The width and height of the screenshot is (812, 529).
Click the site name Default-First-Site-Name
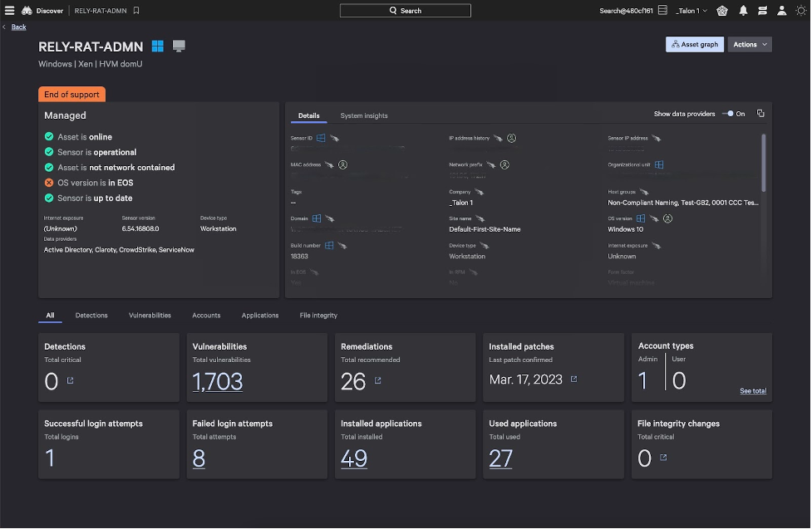click(485, 229)
